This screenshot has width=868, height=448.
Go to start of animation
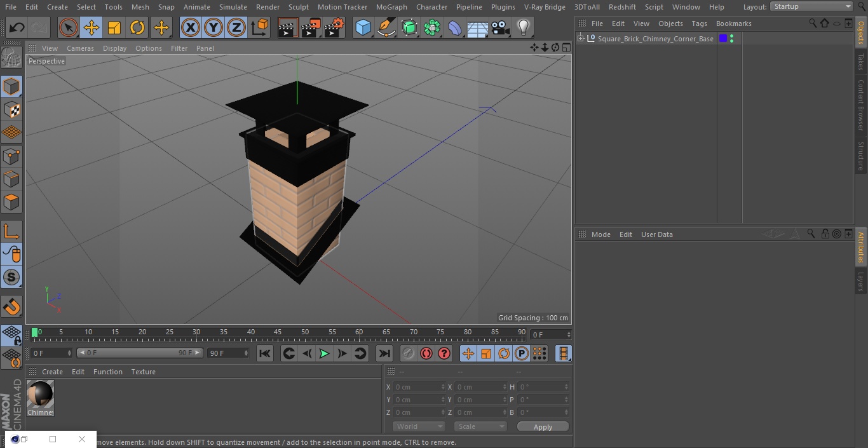(x=265, y=354)
